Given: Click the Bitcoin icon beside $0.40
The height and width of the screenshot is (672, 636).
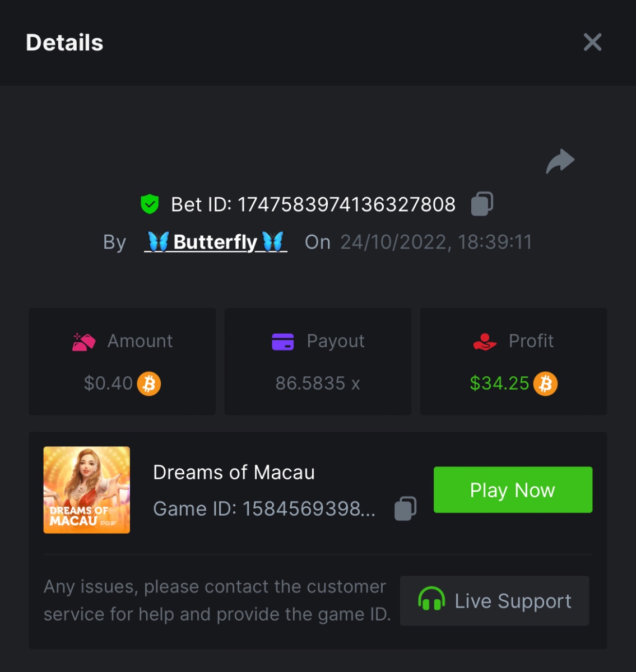Looking at the screenshot, I should (x=149, y=384).
